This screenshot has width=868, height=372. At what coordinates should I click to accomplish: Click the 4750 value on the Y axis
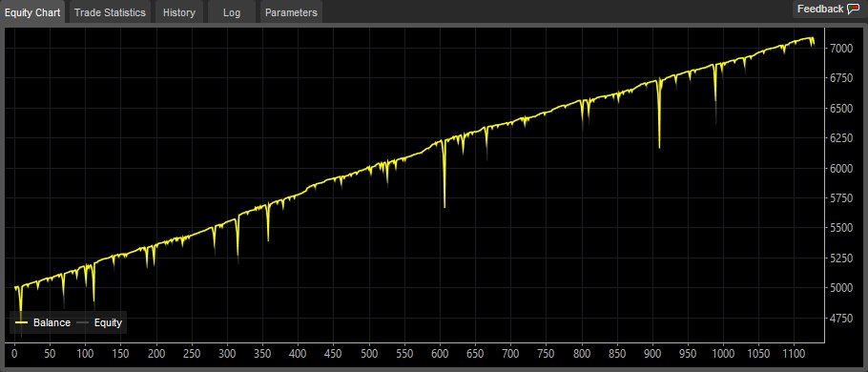pyautogui.click(x=841, y=318)
